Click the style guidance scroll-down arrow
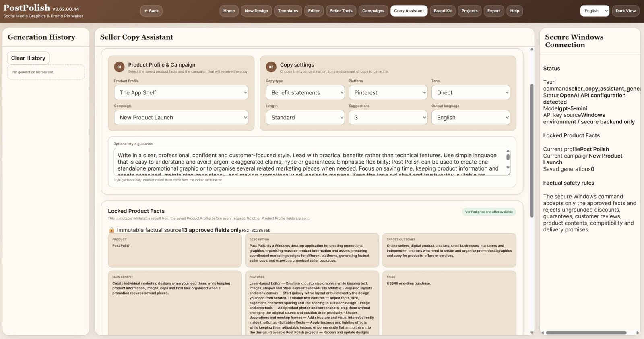Screen dimensions: 644x339 click(508, 168)
